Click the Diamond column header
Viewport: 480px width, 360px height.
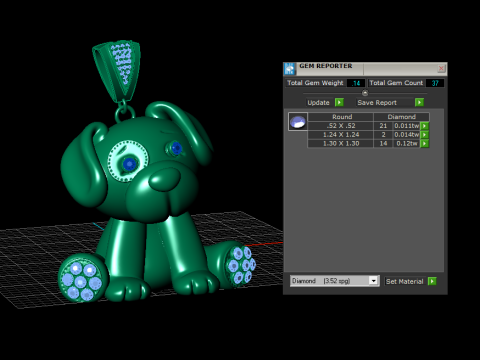click(x=401, y=117)
